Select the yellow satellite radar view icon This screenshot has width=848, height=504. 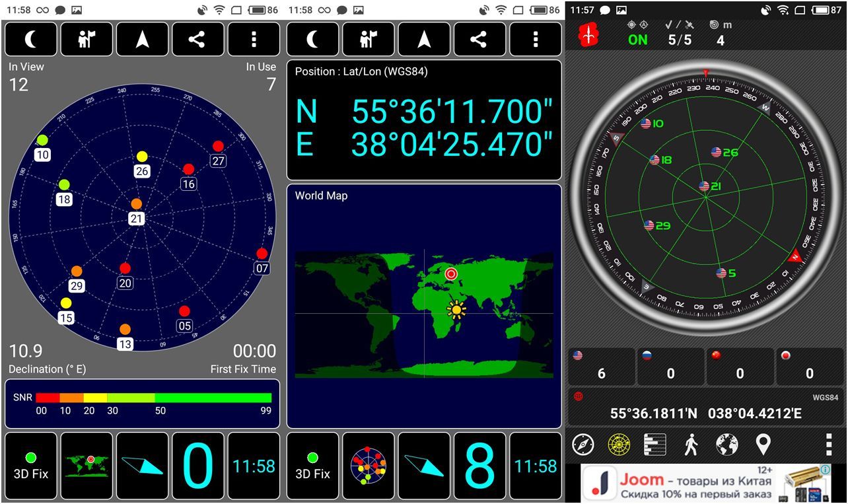pyautogui.click(x=619, y=445)
